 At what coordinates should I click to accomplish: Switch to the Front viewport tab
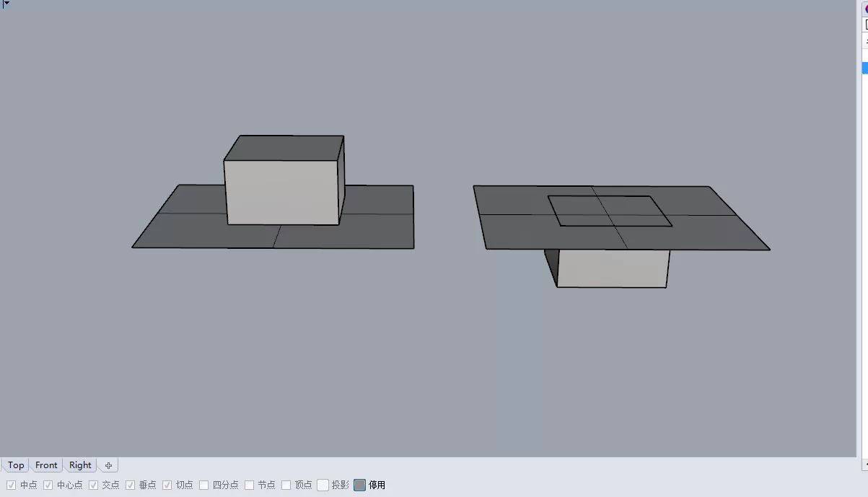point(45,465)
